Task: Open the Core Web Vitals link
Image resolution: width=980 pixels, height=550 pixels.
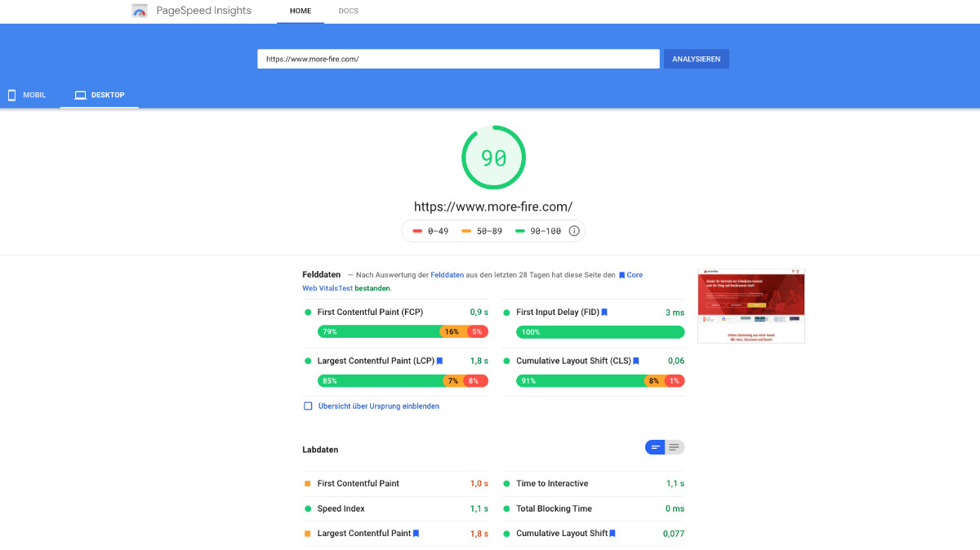Action: [x=472, y=282]
